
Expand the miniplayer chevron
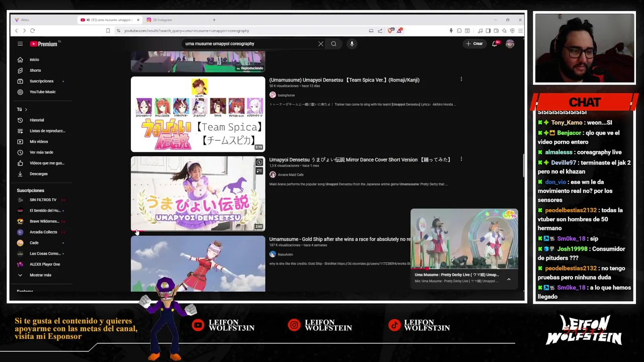coord(509,279)
